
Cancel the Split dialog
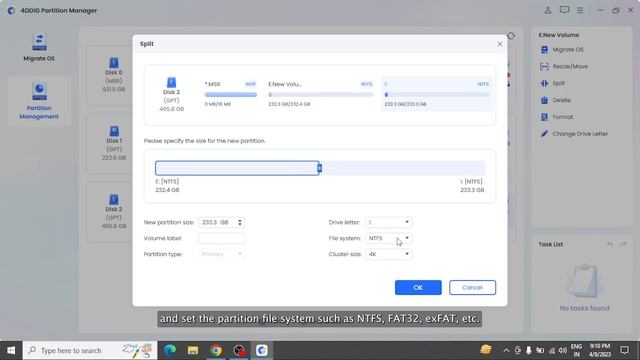472,287
